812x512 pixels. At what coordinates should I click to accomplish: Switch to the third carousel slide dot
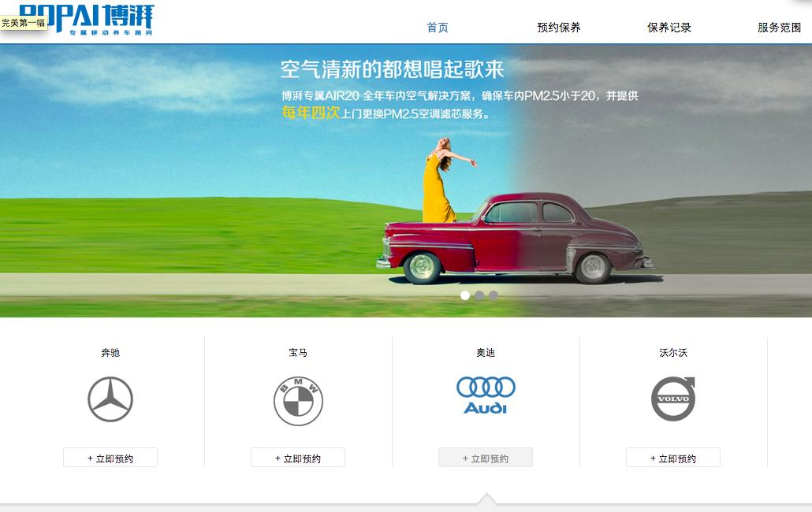(x=494, y=295)
